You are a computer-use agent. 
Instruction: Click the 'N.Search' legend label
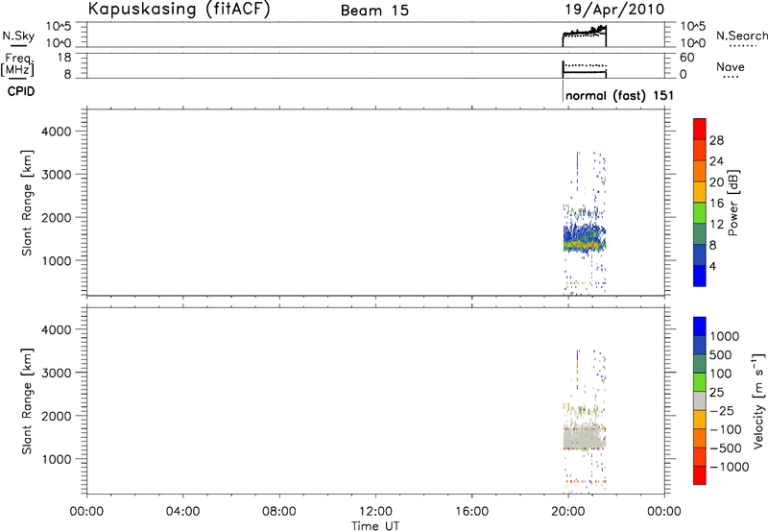(741, 36)
